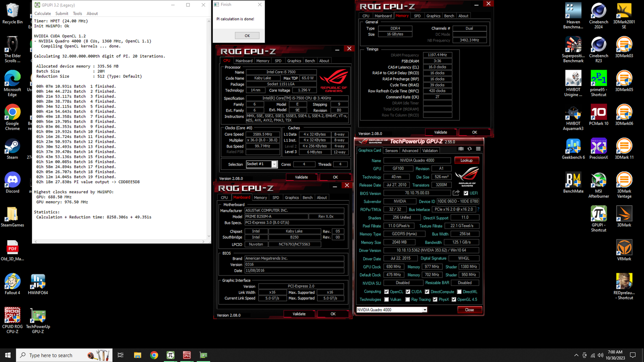Open the taskbar clock and date

[615, 355]
